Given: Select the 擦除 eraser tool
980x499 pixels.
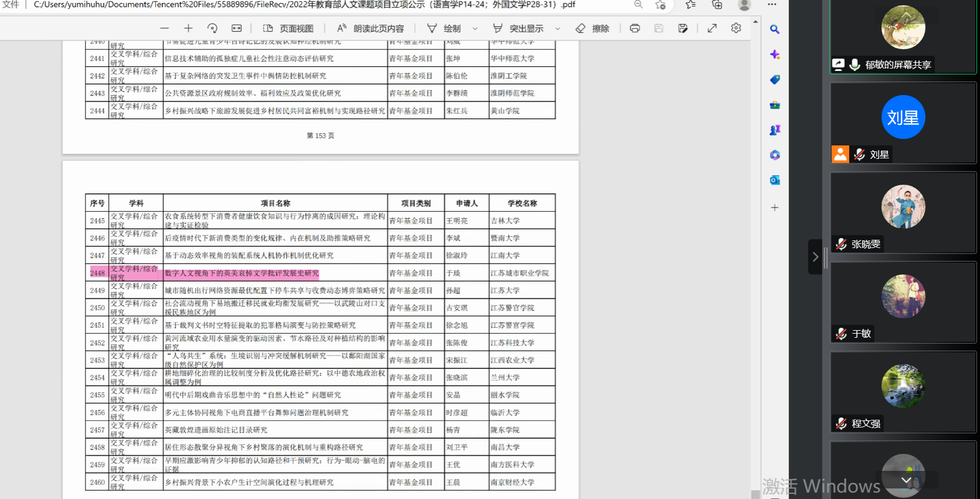Looking at the screenshot, I should pos(593,28).
